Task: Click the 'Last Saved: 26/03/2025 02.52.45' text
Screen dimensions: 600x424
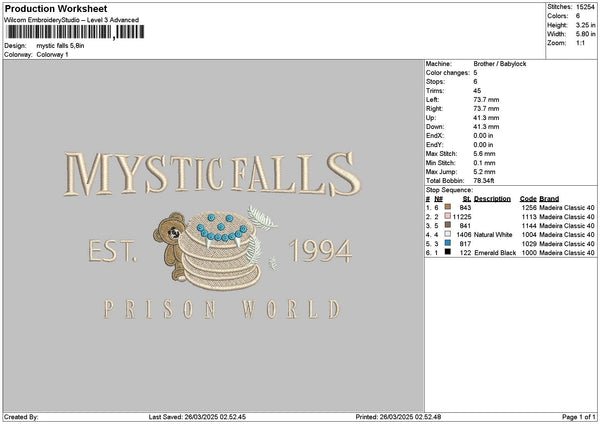Action: coord(197,417)
